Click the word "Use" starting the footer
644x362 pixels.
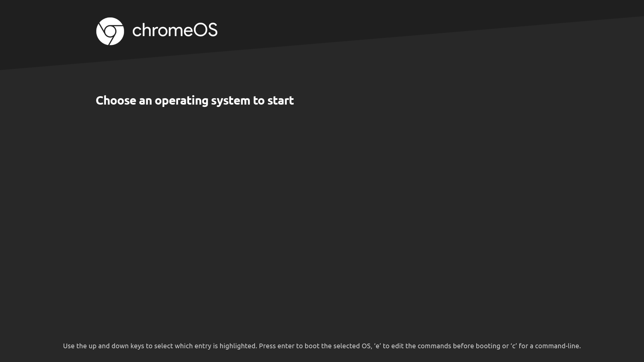point(69,346)
